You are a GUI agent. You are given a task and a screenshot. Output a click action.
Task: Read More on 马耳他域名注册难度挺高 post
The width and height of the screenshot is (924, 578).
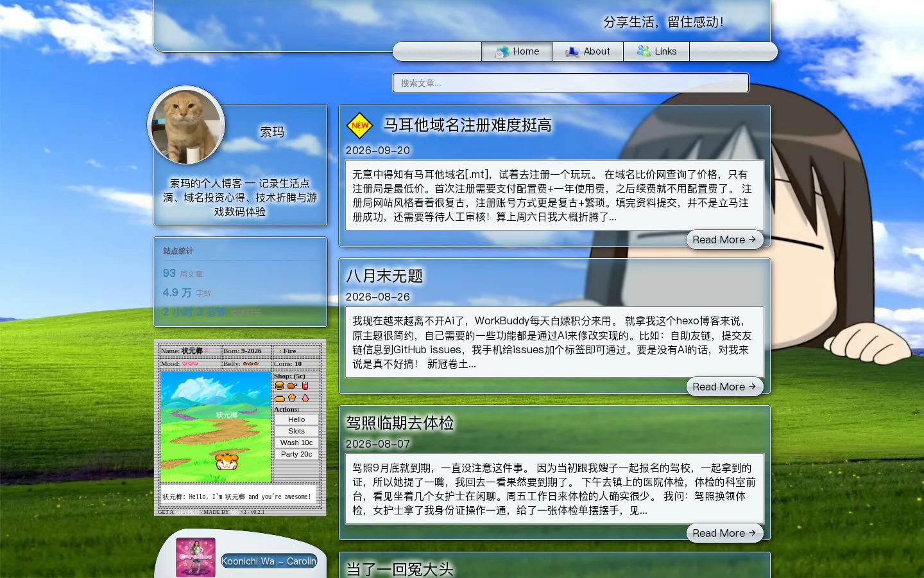point(724,240)
